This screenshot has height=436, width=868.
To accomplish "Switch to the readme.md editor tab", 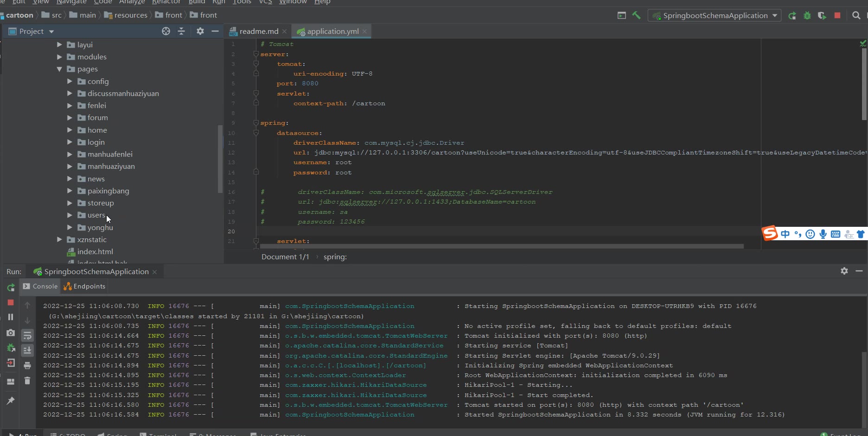I will click(x=258, y=31).
